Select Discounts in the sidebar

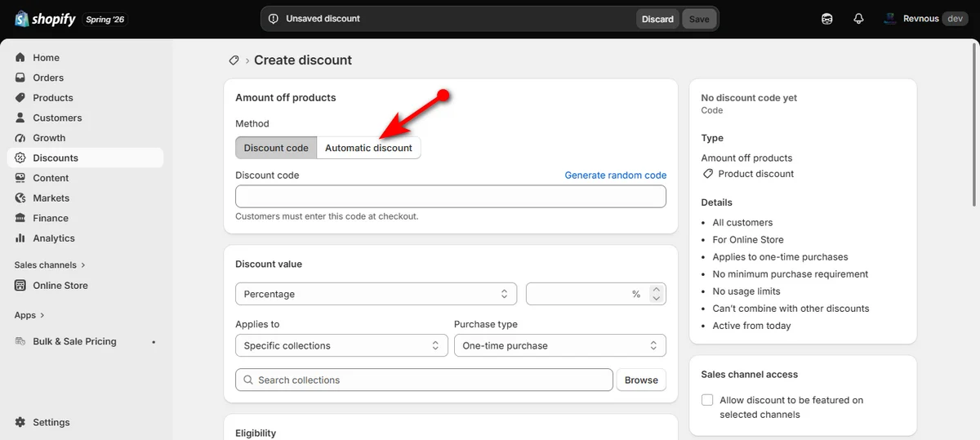pos(86,158)
